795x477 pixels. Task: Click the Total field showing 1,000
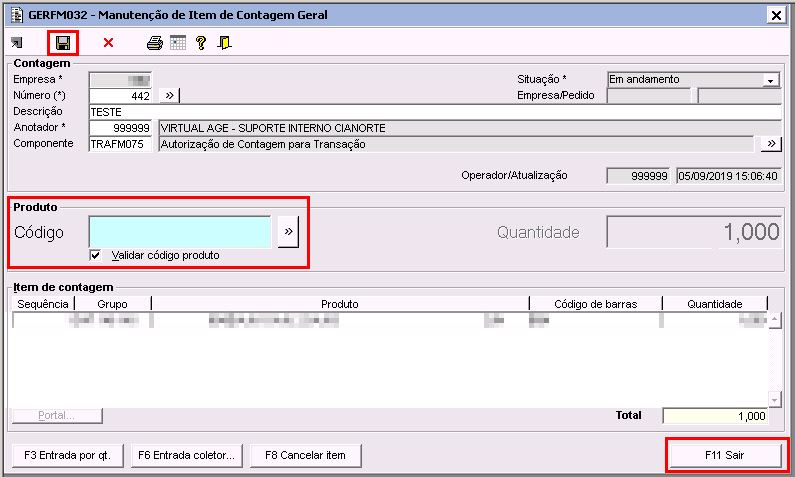pos(715,416)
